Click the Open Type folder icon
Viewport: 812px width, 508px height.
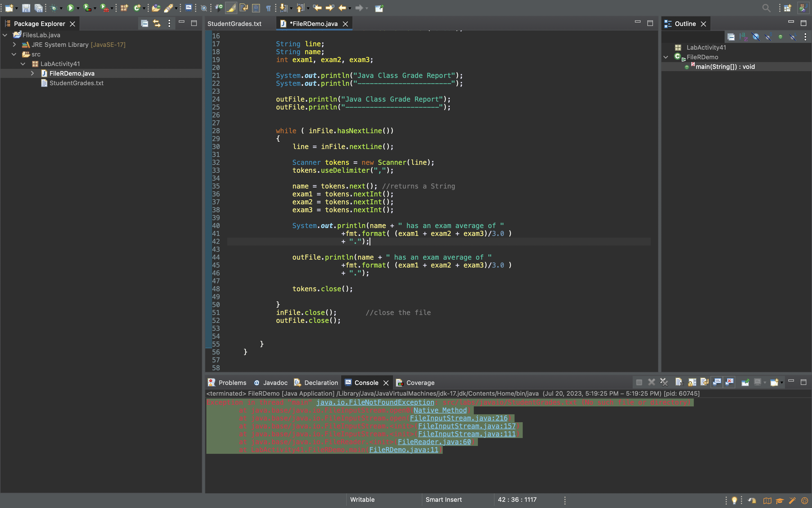point(156,8)
